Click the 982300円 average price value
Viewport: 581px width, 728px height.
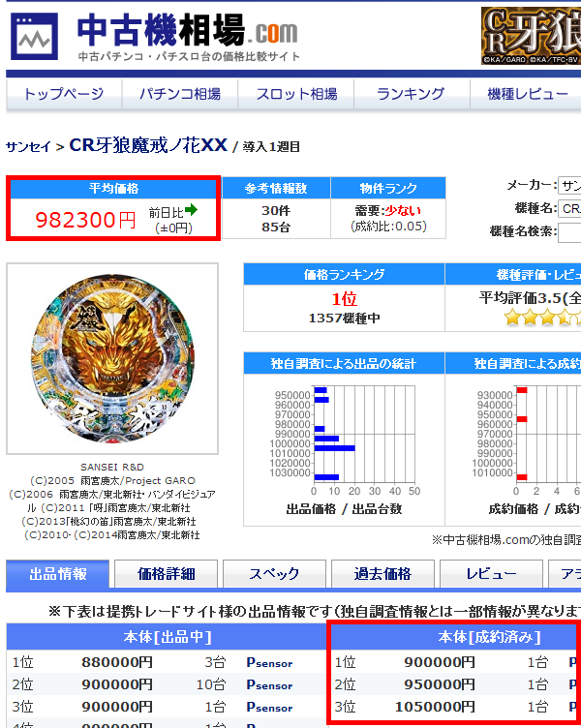point(85,220)
